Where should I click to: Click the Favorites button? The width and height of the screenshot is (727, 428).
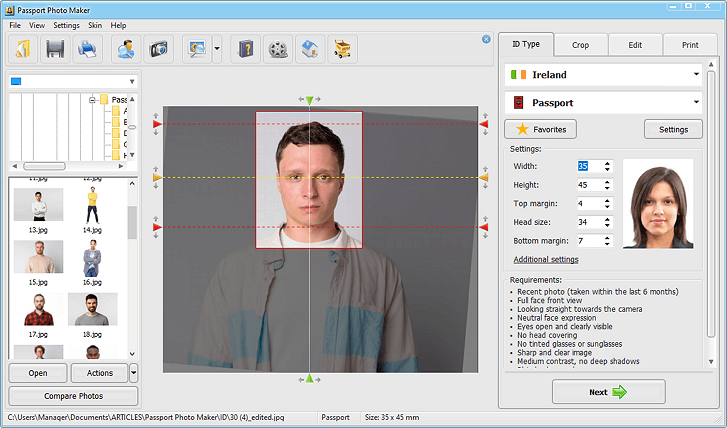(x=541, y=129)
